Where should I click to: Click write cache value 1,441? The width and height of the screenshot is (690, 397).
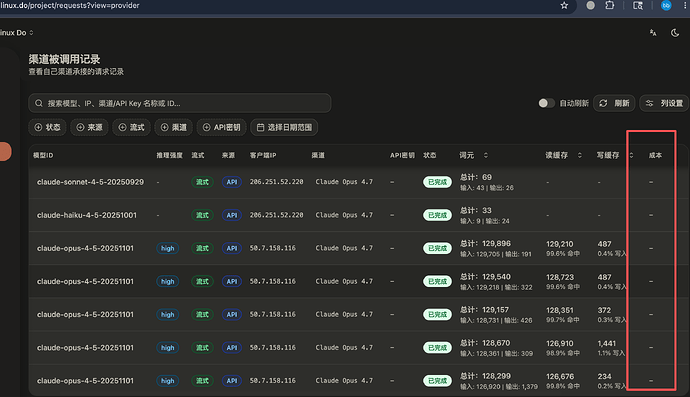click(x=607, y=343)
